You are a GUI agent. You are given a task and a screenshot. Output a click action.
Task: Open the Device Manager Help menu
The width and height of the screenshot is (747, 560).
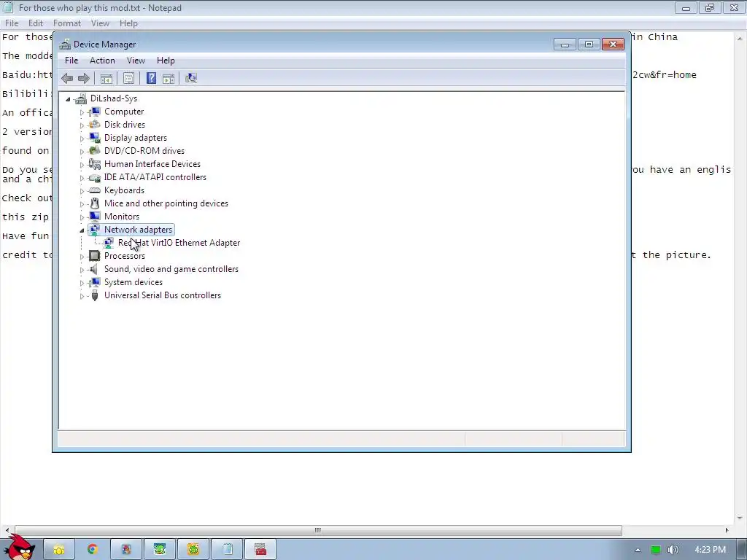[166, 61]
